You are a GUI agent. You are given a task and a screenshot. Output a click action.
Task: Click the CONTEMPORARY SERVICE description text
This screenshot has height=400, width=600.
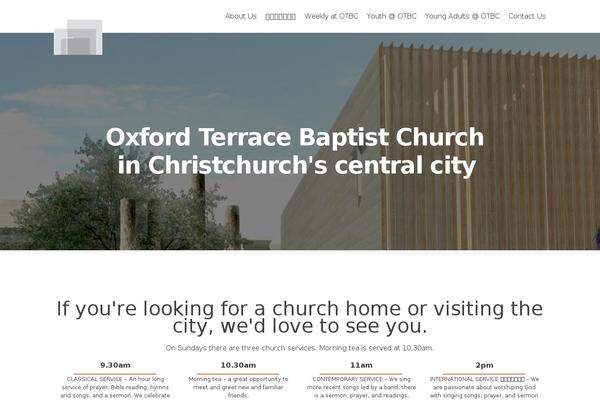[361, 387]
